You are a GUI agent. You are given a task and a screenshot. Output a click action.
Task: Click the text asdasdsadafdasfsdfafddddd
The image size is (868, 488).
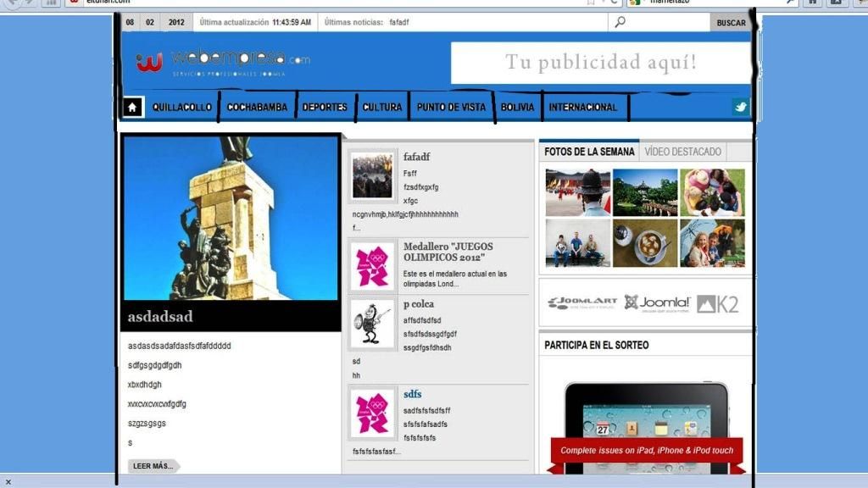180,346
